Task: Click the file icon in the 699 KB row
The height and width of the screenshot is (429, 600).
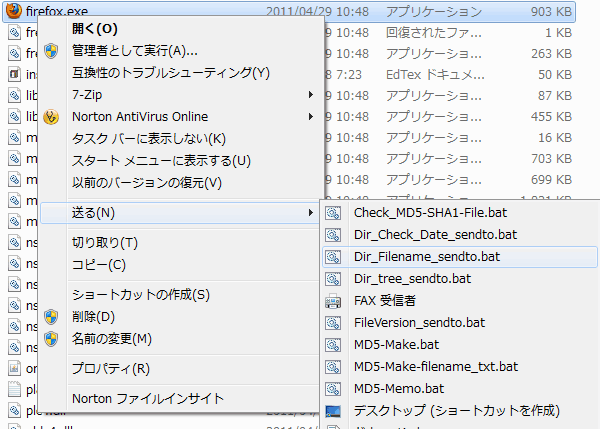Action: click(14, 179)
